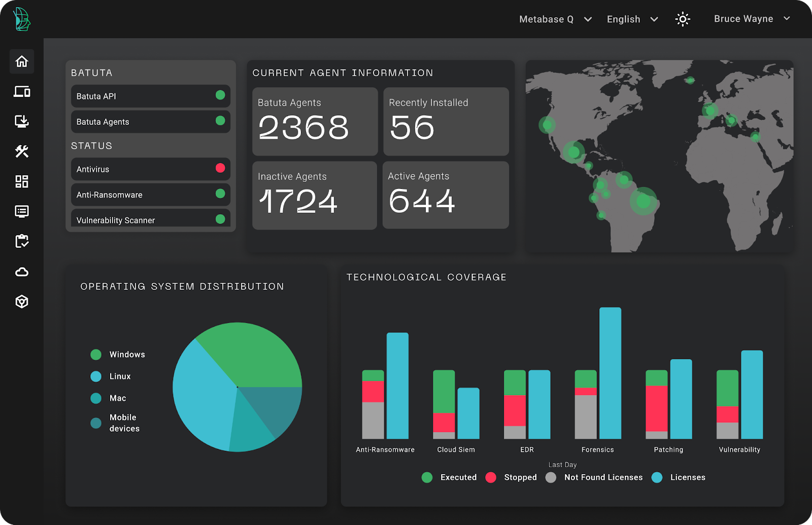Click the Antivirus red status indicator
The height and width of the screenshot is (525, 812).
point(220,168)
